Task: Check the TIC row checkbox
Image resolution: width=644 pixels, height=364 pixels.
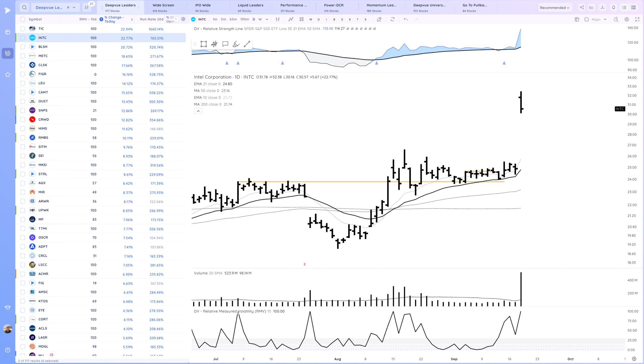Action: [23, 29]
